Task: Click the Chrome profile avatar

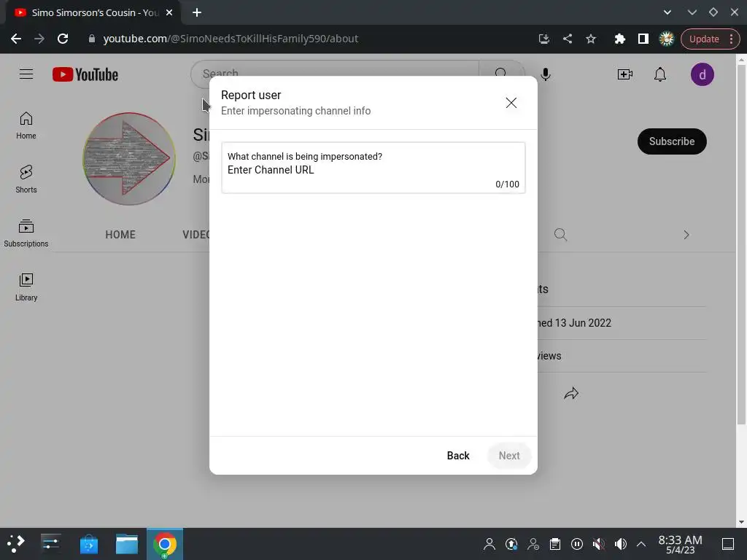Action: point(667,39)
